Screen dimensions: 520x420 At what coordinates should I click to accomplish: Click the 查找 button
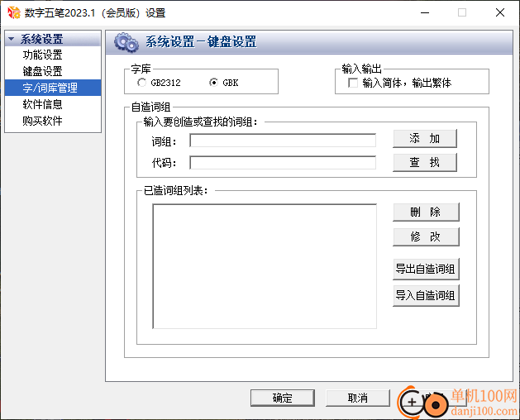[x=425, y=162]
